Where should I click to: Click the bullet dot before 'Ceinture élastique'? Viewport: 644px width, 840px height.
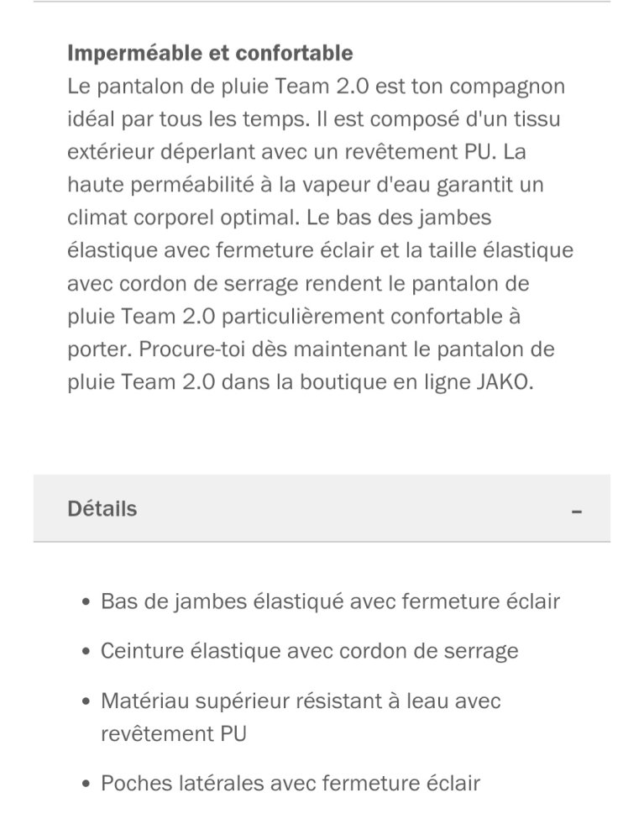86,652
